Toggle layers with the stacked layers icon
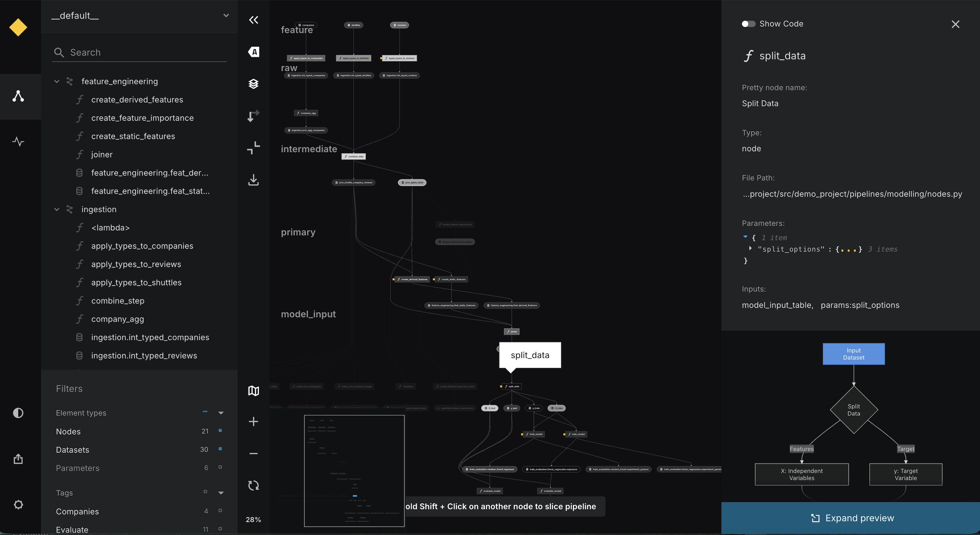 pos(253,84)
